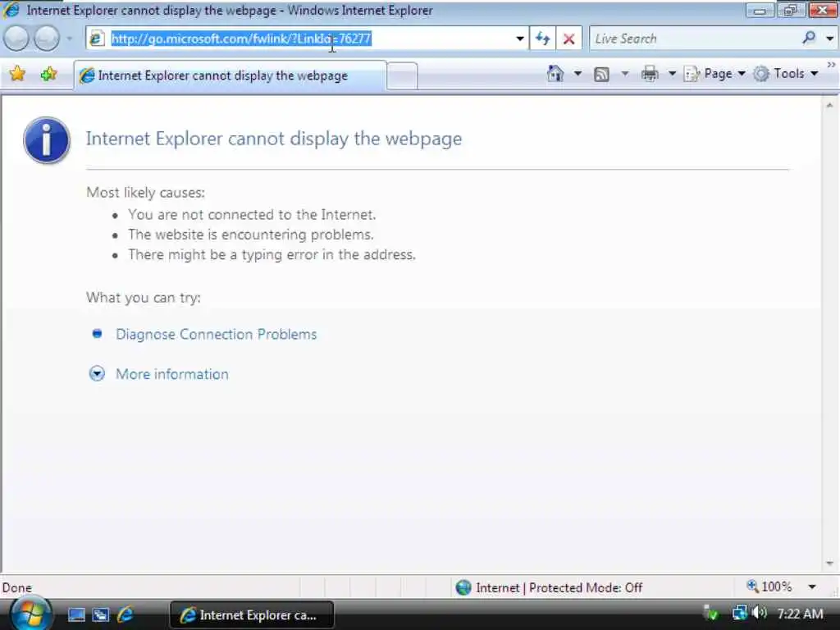Screen dimensions: 840x630
Task: Click the 'What you can try:' heading
Action: click(144, 297)
